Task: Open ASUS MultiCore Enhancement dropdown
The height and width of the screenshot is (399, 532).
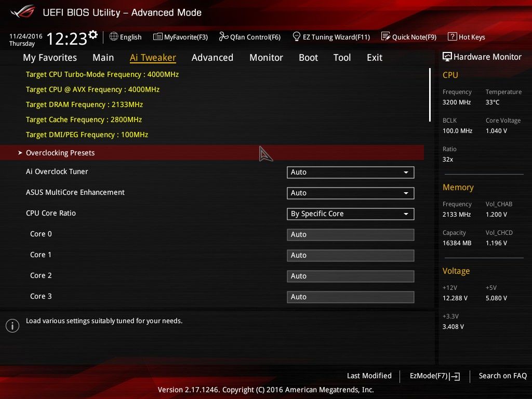Action: pos(350,193)
